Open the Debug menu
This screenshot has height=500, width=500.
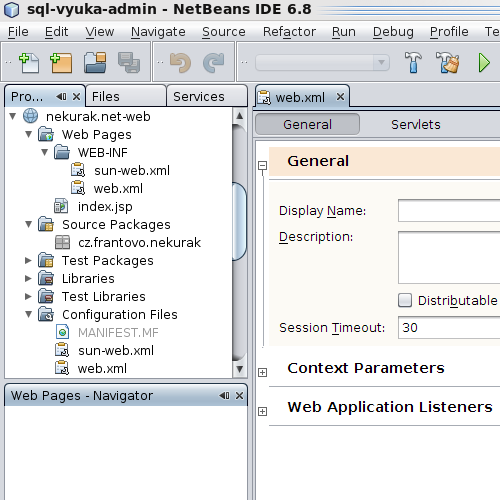[393, 32]
